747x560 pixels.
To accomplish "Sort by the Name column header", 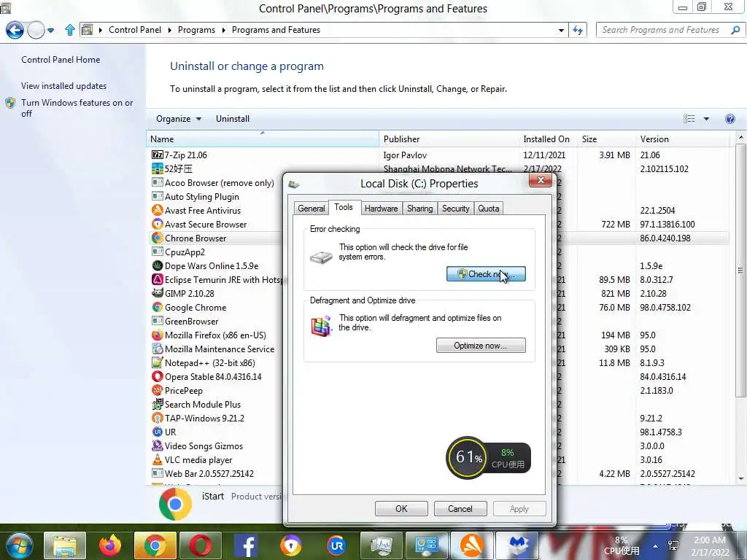I will point(263,139).
